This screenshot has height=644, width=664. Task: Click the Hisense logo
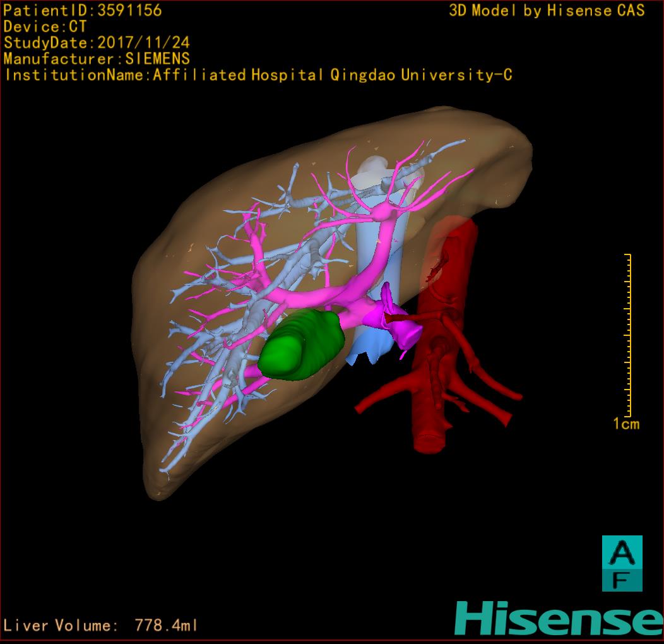coord(559,618)
